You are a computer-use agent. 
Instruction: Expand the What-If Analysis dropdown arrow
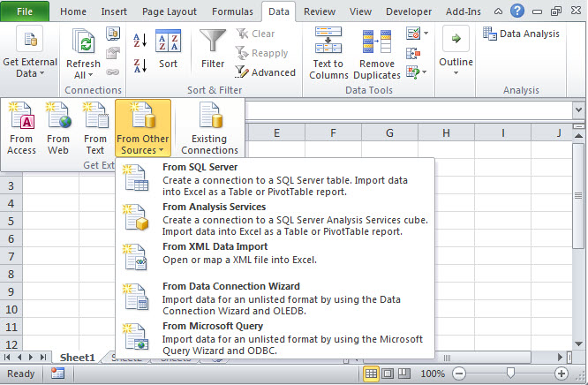pos(425,72)
